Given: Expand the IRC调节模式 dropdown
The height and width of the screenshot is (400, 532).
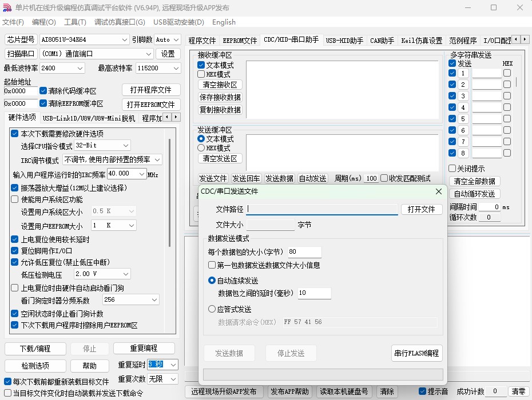Looking at the screenshot, I should (x=157, y=159).
